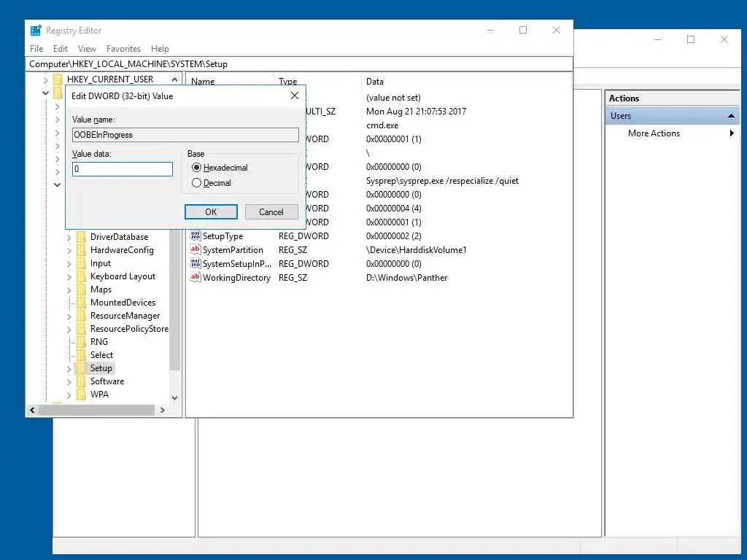
Task: Click the tree pane horizontal scrollbar thumb
Action: coord(96,410)
